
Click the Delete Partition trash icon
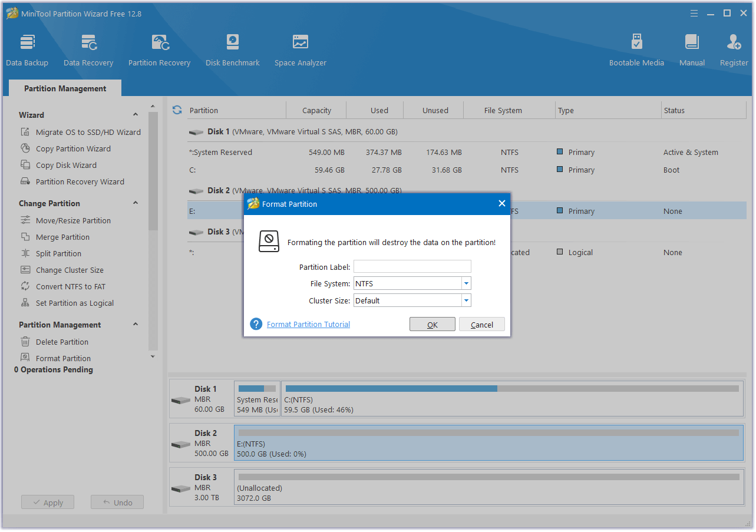tap(25, 342)
